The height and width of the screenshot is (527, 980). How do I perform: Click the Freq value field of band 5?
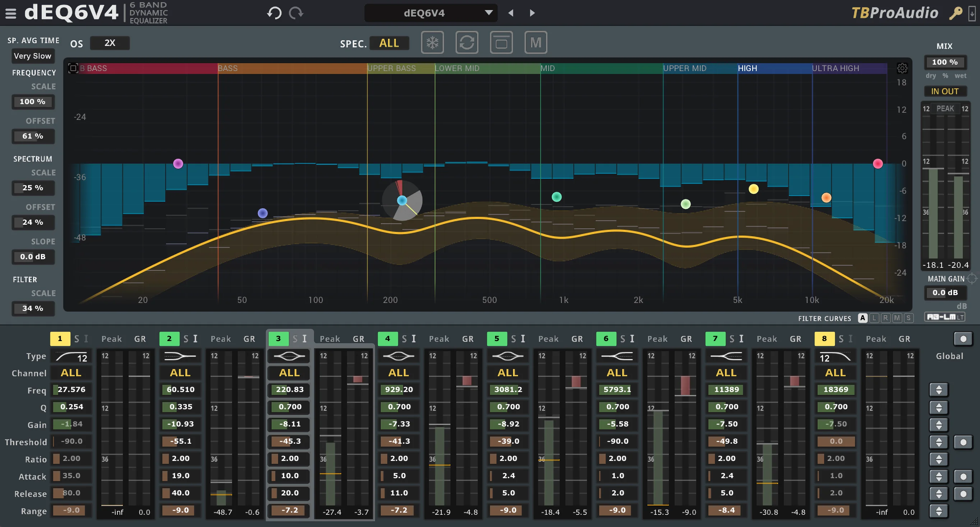pos(508,390)
